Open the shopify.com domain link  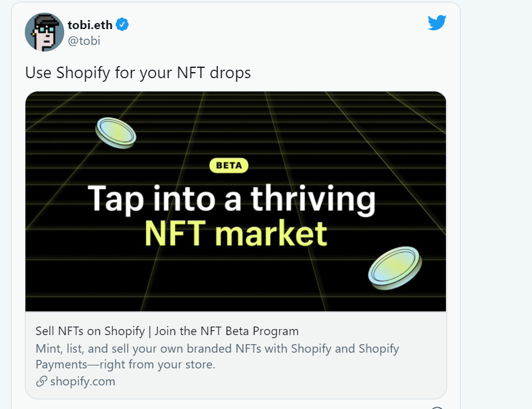point(83,382)
